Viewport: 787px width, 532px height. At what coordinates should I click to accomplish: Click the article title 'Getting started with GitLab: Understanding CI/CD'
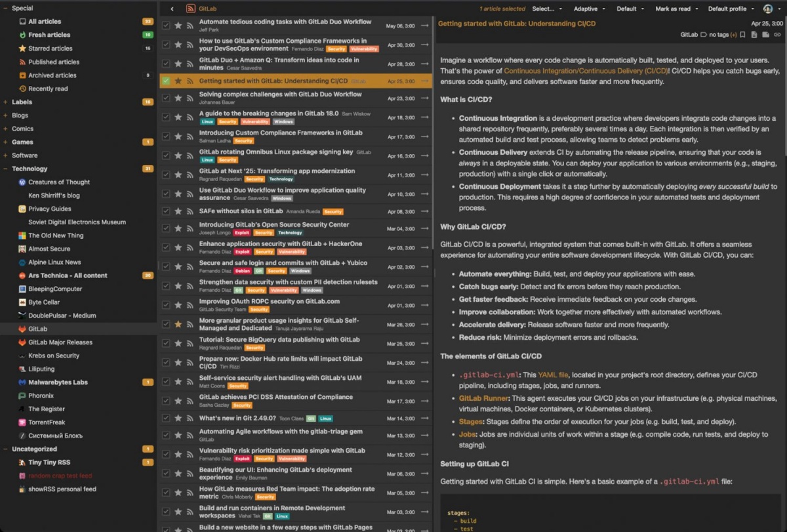[517, 24]
